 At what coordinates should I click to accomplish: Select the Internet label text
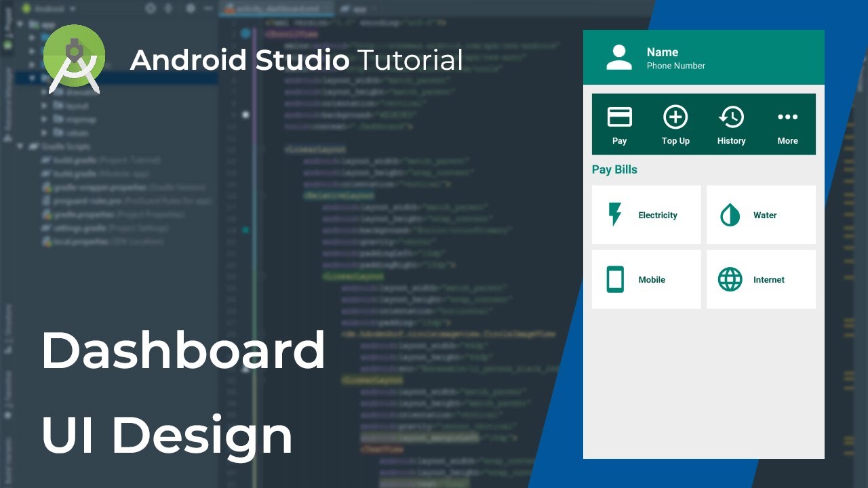pyautogui.click(x=769, y=279)
